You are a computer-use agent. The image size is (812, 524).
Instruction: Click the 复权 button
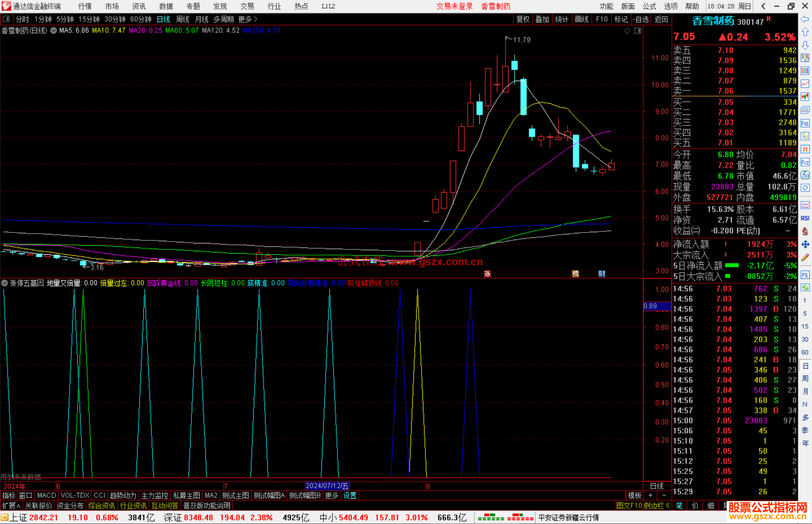point(523,19)
